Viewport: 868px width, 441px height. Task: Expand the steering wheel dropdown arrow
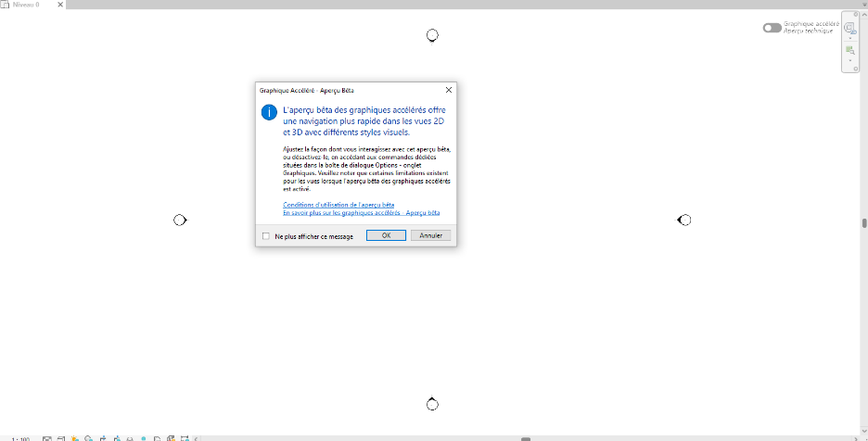coord(850,38)
